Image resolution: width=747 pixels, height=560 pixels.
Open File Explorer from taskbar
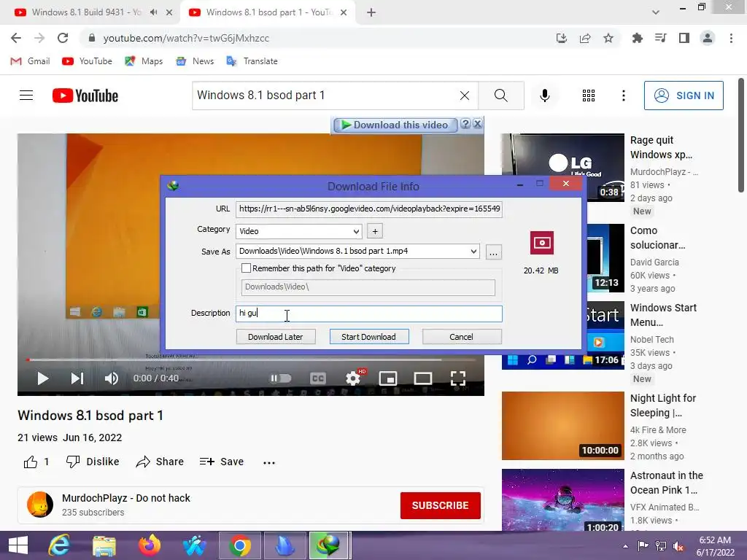pos(104,545)
